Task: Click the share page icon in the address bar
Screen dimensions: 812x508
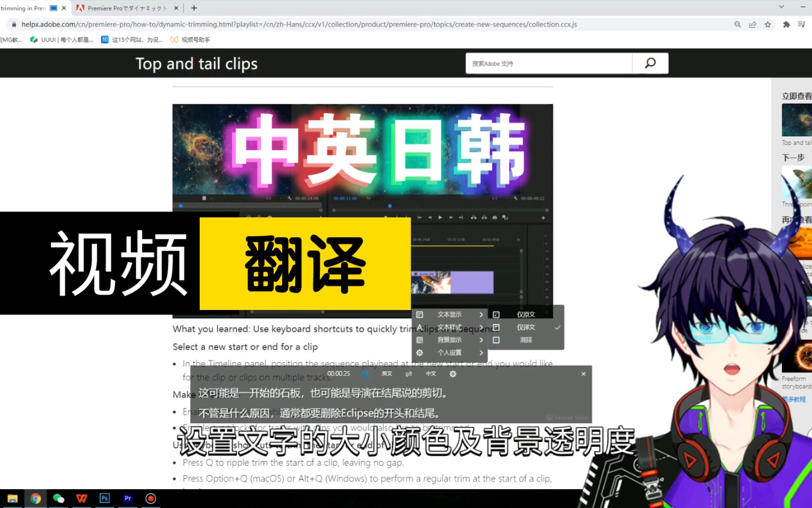Action: 753,24
